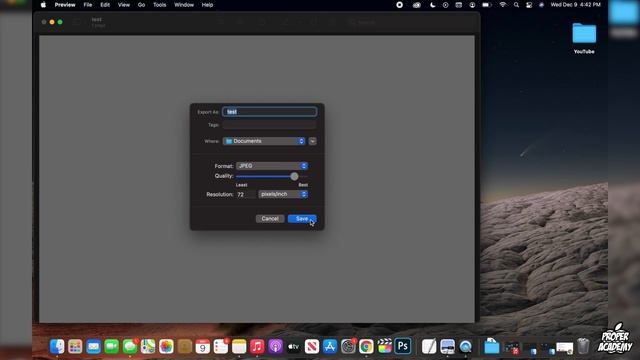Open the Trash in the Dock
The image size is (640, 360).
click(x=583, y=347)
